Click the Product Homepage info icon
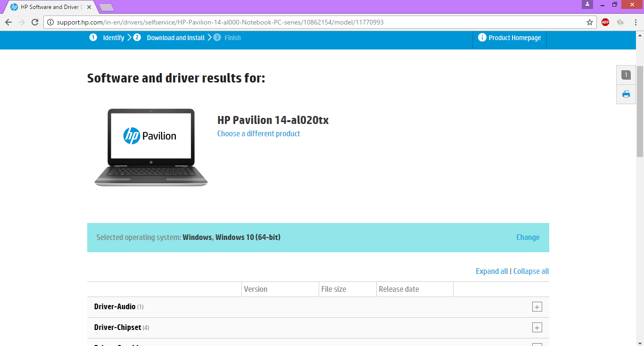Viewport: 644px width, 346px height. tap(482, 38)
